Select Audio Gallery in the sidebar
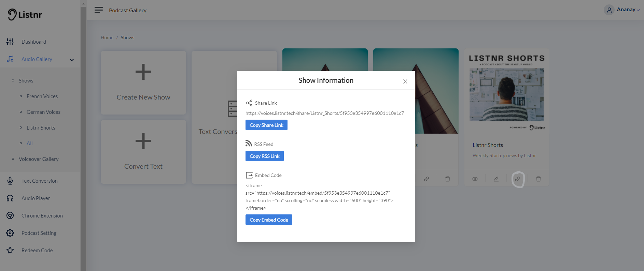 click(37, 59)
